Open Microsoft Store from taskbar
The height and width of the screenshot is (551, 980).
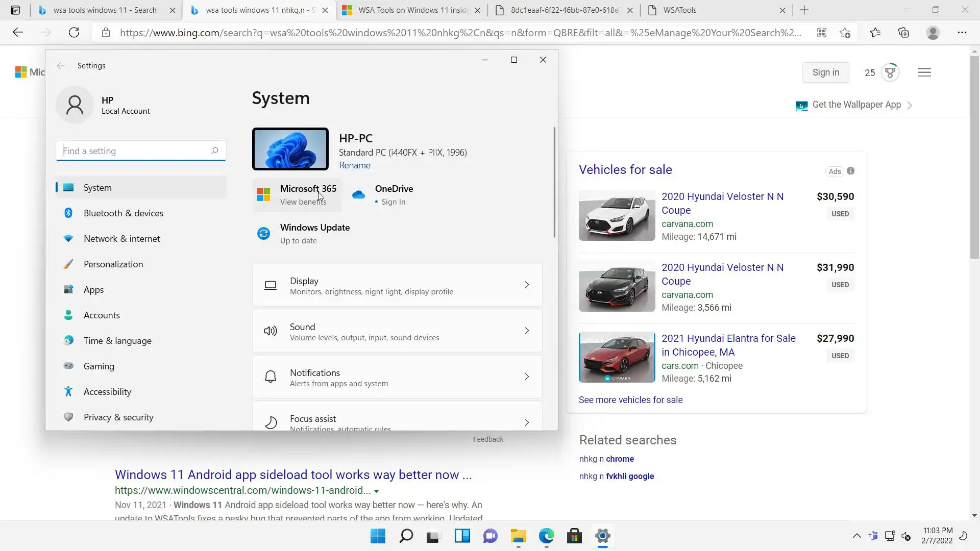[x=574, y=536]
